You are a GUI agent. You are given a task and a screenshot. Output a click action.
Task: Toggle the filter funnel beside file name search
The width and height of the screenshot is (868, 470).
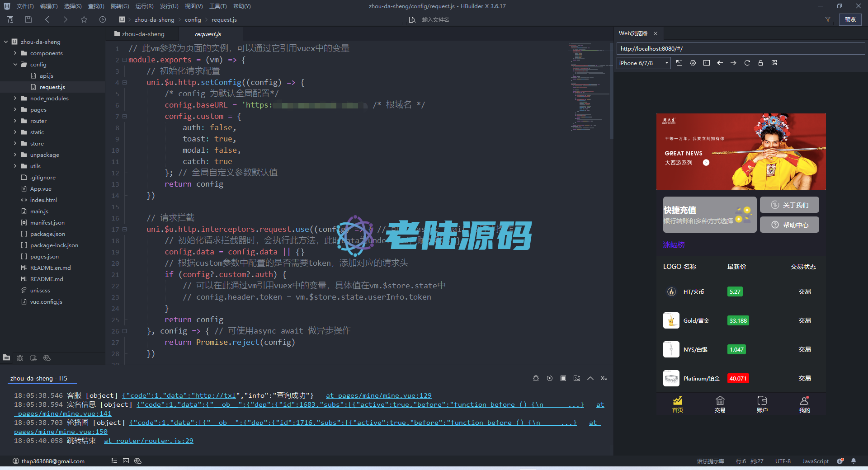[828, 19]
